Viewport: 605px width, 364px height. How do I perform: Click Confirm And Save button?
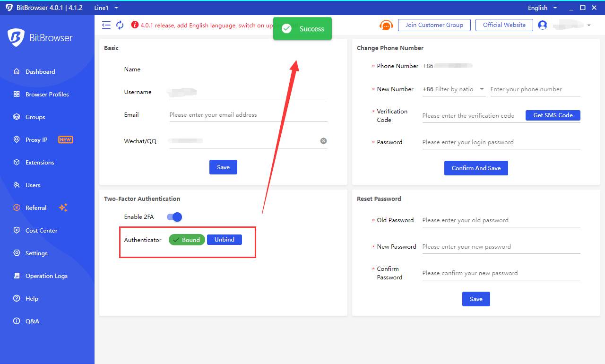click(476, 168)
